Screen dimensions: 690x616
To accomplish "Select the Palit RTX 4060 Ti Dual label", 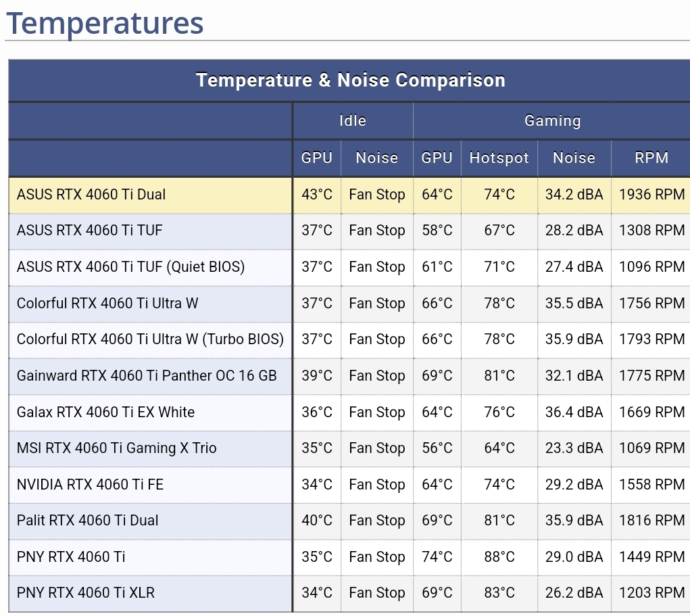I will pos(88,521).
